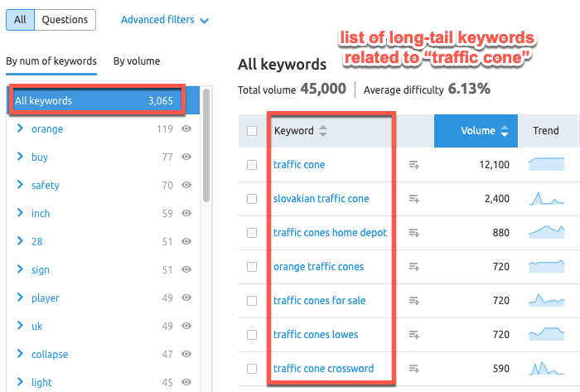Add 'traffic cone' to keyword list icon
Image resolution: width=580 pixels, height=392 pixels.
[414, 165]
